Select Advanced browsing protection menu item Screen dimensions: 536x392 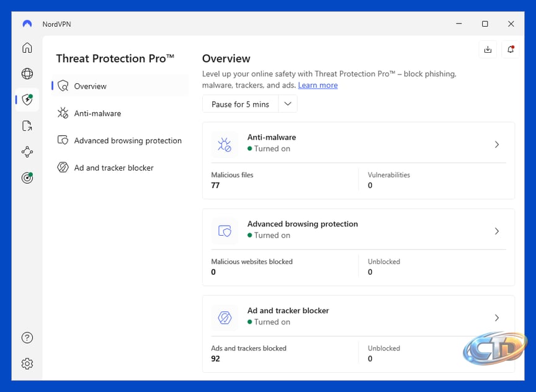pyautogui.click(x=120, y=140)
